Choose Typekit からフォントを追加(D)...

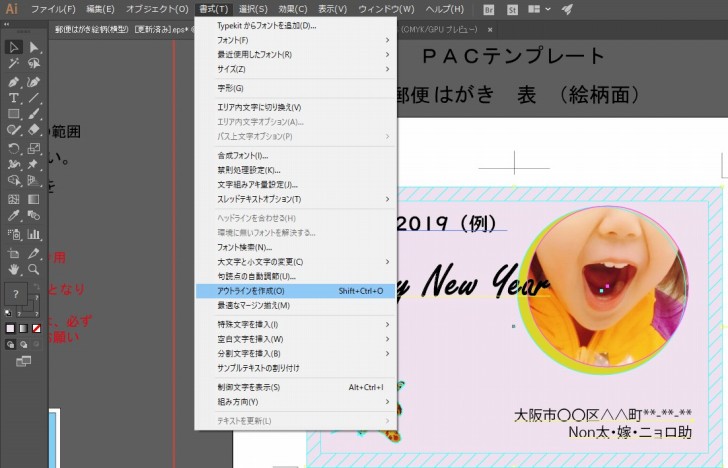(296, 26)
